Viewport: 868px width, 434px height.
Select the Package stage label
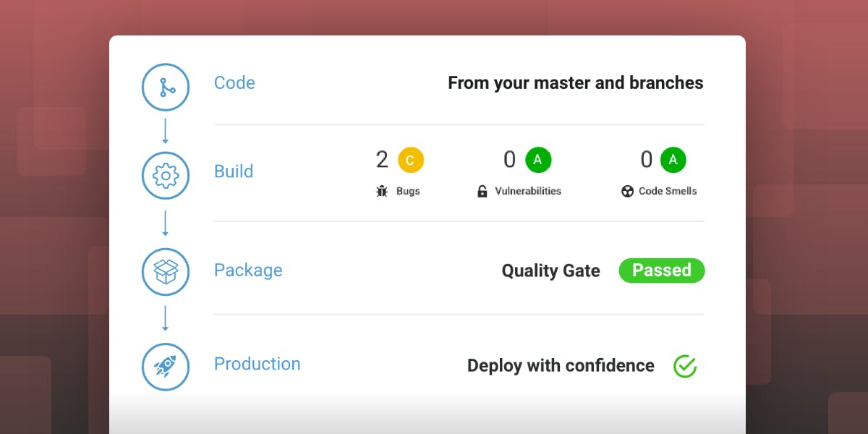pos(248,271)
